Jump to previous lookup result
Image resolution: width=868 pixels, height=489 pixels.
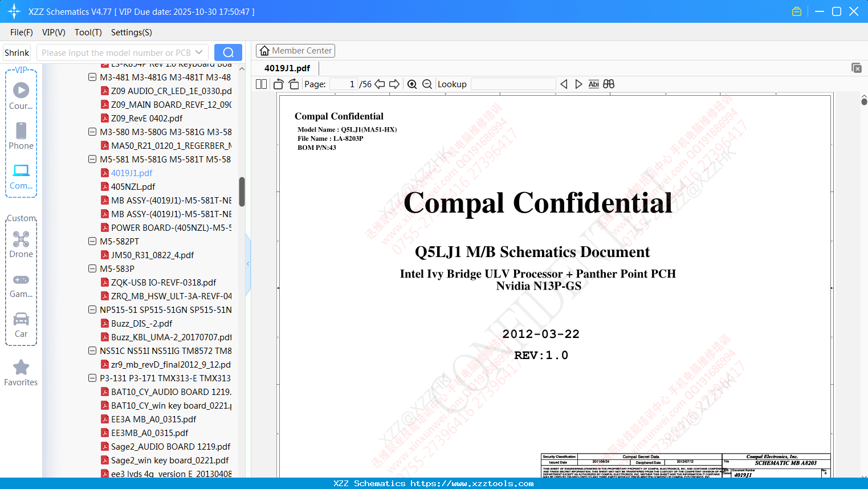tap(564, 84)
